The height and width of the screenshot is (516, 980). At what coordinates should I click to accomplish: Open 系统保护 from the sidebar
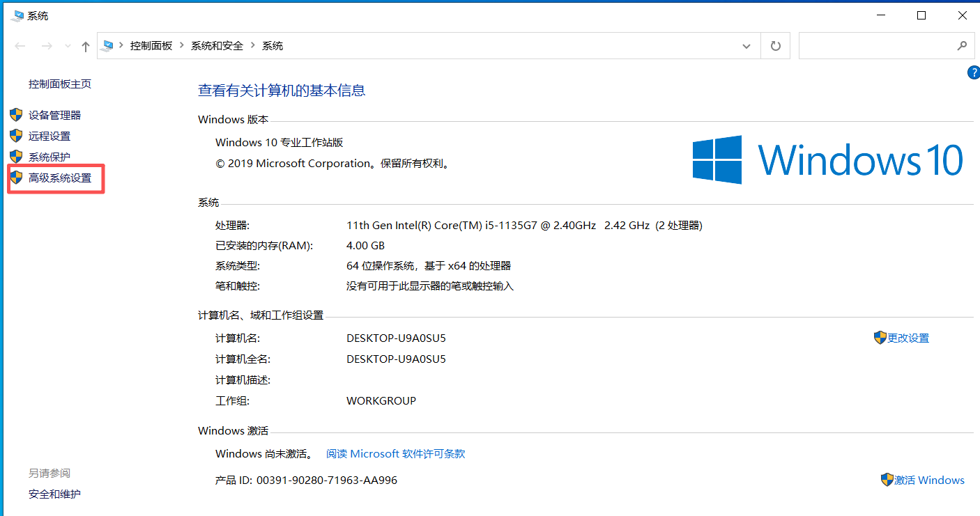[49, 157]
